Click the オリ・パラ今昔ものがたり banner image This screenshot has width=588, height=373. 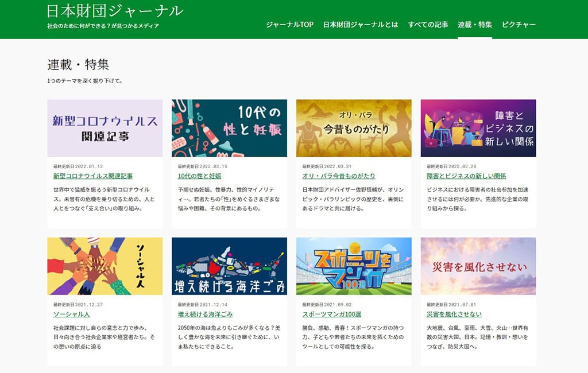354,128
